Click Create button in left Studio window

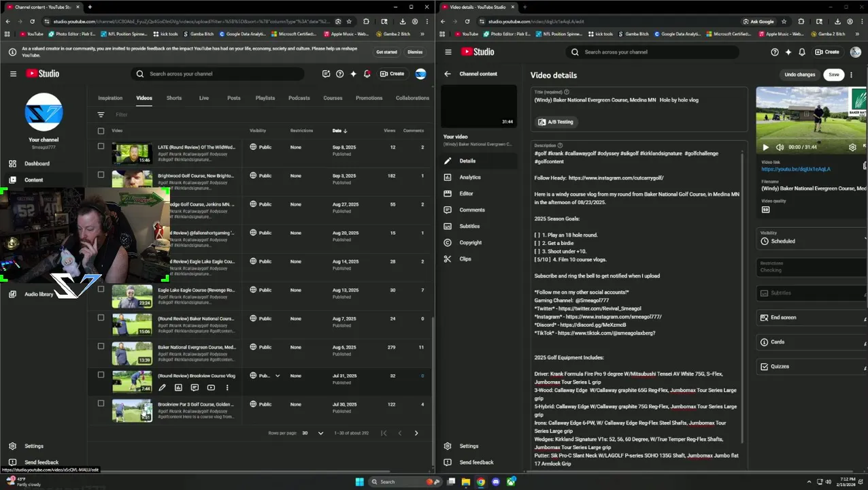click(392, 73)
